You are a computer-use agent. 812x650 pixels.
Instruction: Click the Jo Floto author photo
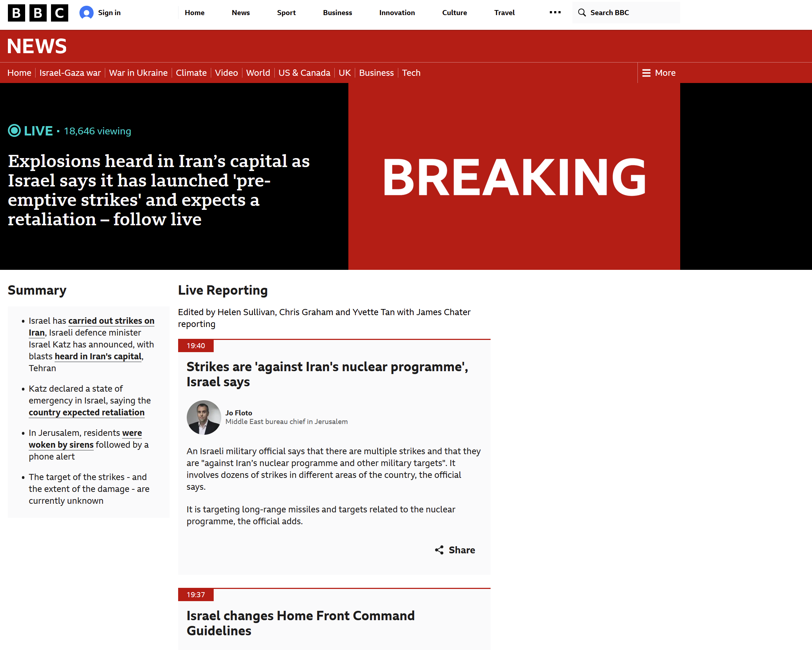point(204,417)
